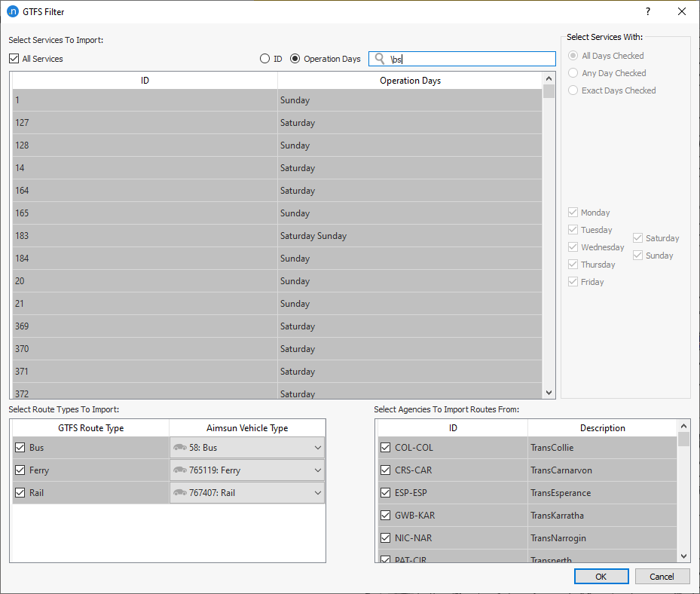The width and height of the screenshot is (700, 594).
Task: Select the Any Day Checked option
Action: coord(573,72)
